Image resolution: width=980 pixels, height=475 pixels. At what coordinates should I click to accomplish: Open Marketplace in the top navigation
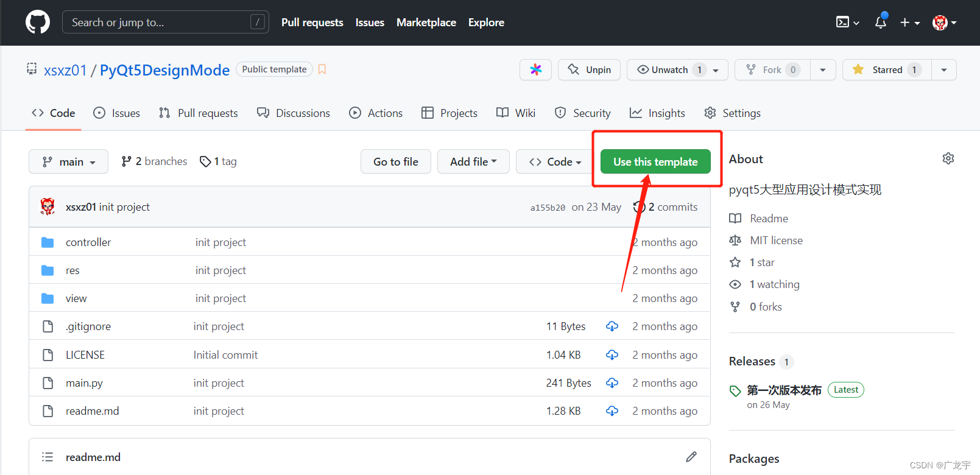click(x=426, y=23)
